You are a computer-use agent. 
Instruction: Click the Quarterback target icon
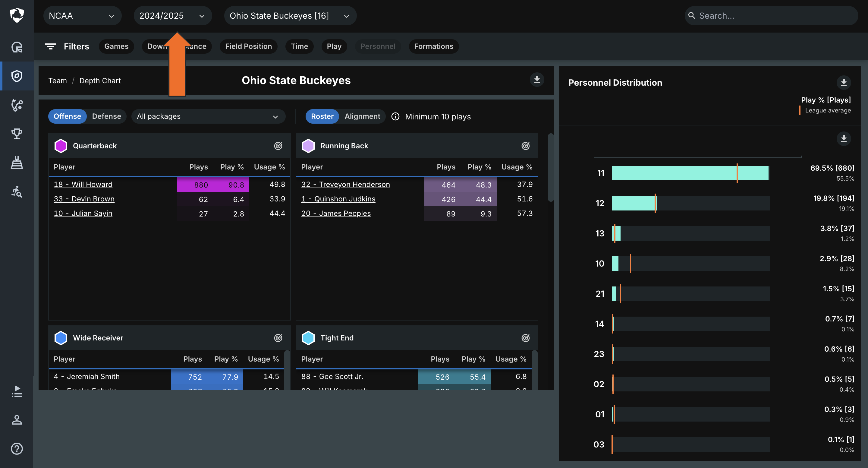click(278, 146)
